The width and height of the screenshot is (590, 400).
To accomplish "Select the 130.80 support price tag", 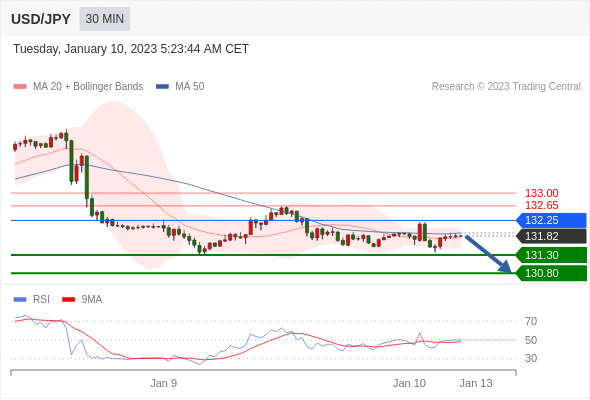I will click(x=551, y=273).
